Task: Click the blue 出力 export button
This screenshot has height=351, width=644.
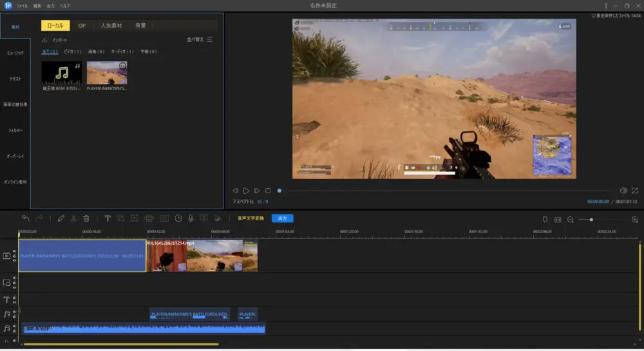Action: [x=283, y=218]
